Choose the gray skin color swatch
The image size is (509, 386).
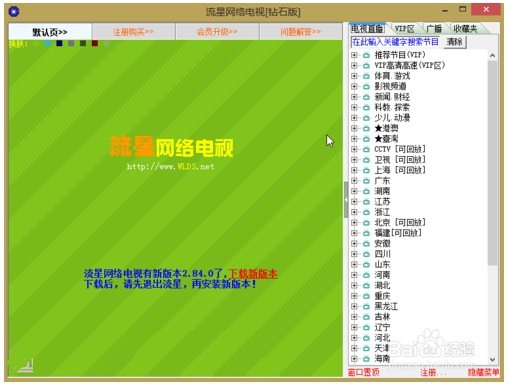[71, 43]
